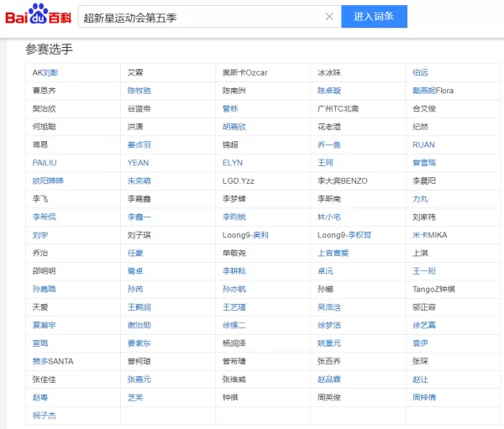Open the 伯远 link
Image resolution: width=504 pixels, height=429 pixels.
coord(420,73)
